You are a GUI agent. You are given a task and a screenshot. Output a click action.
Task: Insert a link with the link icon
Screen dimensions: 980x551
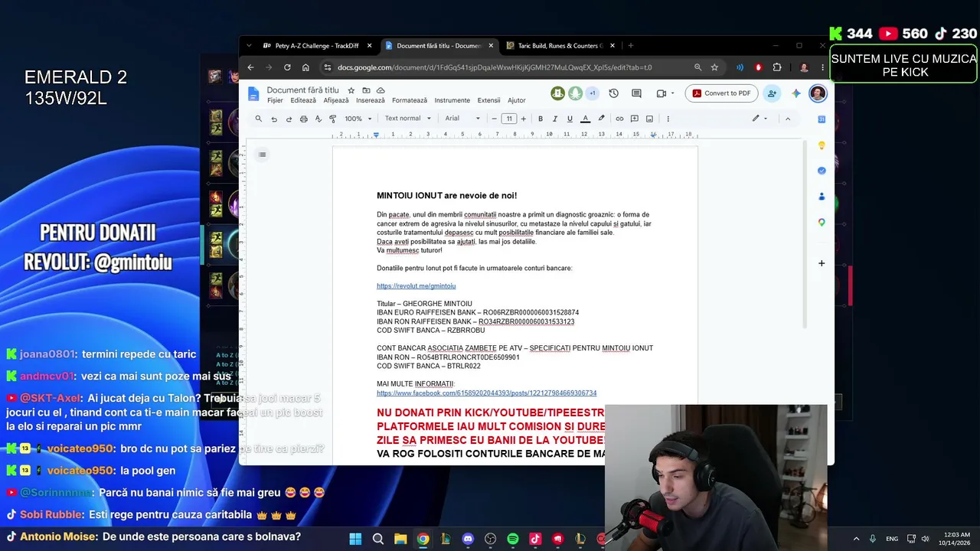click(x=619, y=119)
